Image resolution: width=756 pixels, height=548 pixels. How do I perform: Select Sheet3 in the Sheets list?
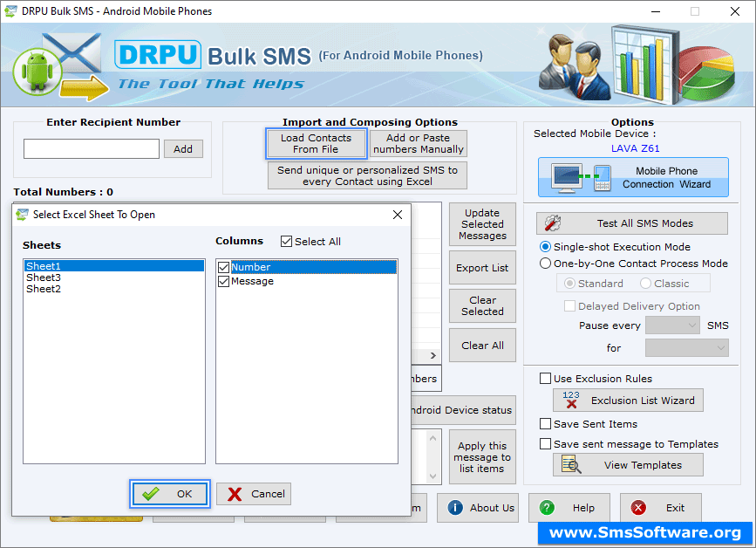tap(114, 277)
